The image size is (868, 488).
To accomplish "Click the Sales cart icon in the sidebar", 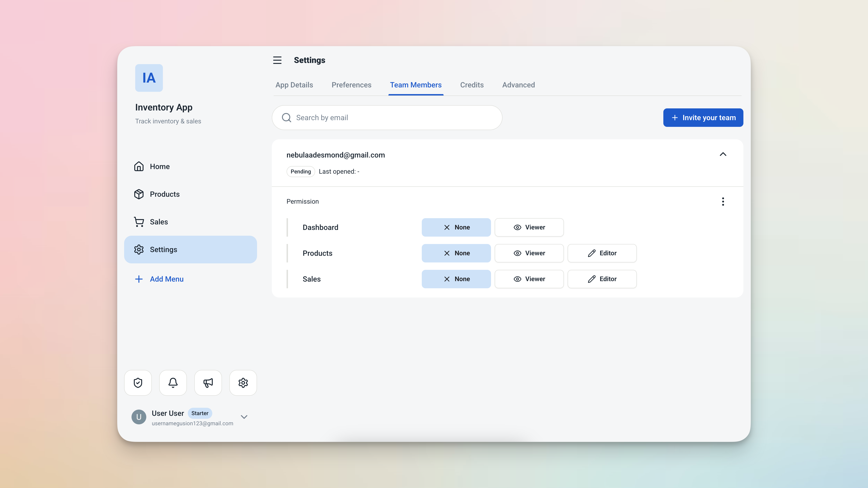I will click(x=139, y=222).
